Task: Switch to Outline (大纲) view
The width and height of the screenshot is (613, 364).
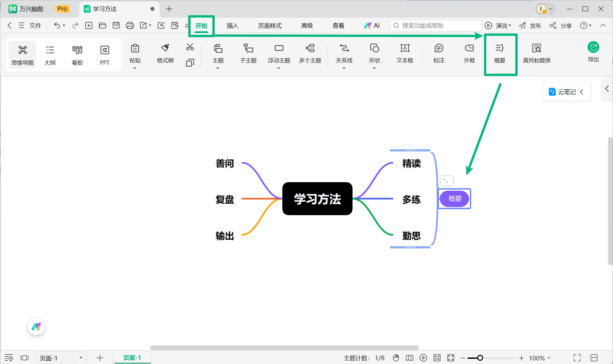Action: pos(50,55)
